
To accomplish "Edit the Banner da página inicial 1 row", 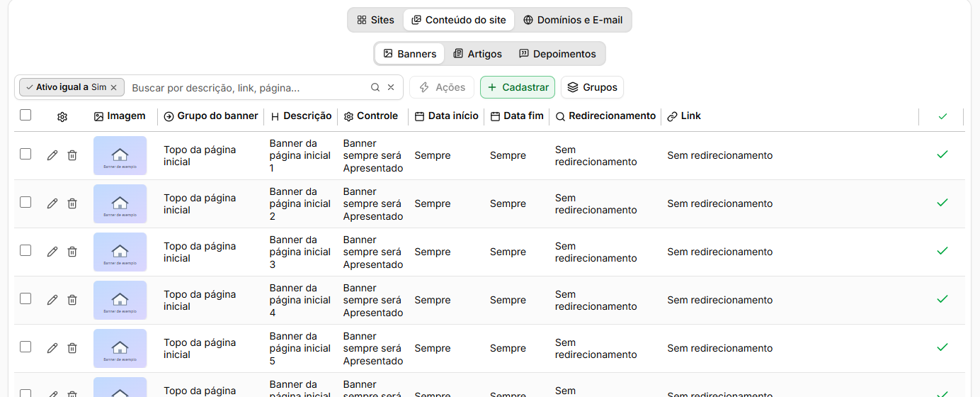I will (52, 155).
